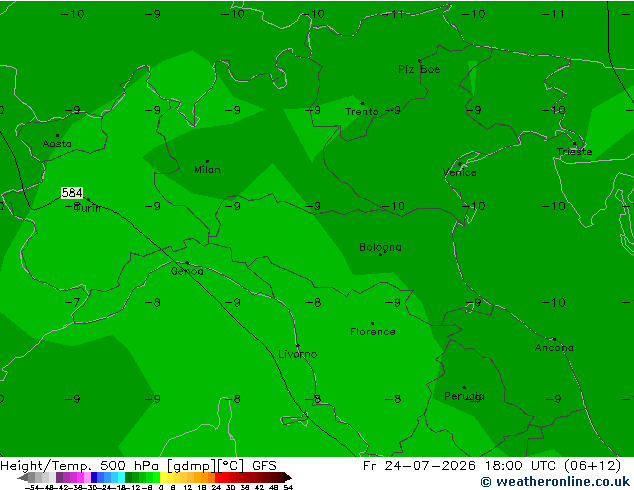634x490 pixels.
Task: Open the weatheronline.co.uk link
Action: 555,482
